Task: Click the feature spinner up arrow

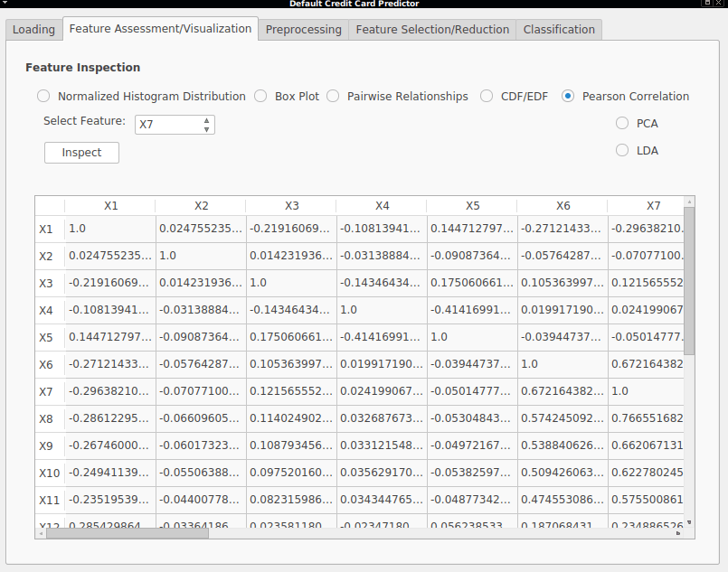Action: point(206,120)
